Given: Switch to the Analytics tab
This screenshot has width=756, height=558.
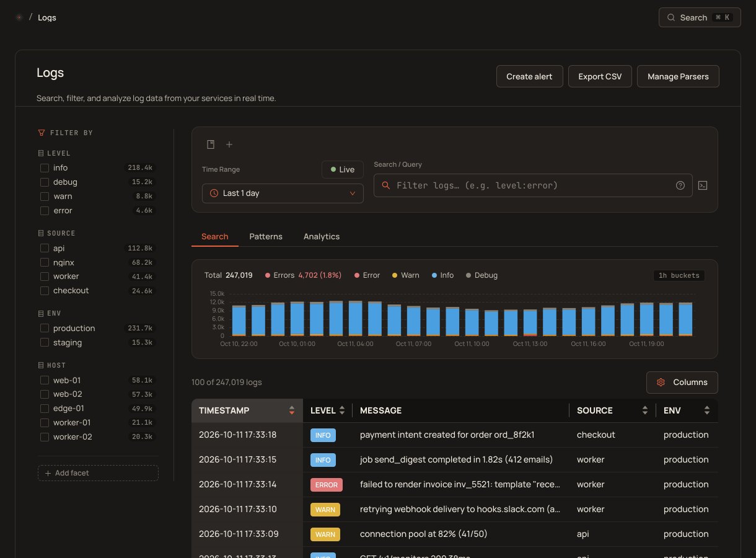Looking at the screenshot, I should (x=322, y=237).
